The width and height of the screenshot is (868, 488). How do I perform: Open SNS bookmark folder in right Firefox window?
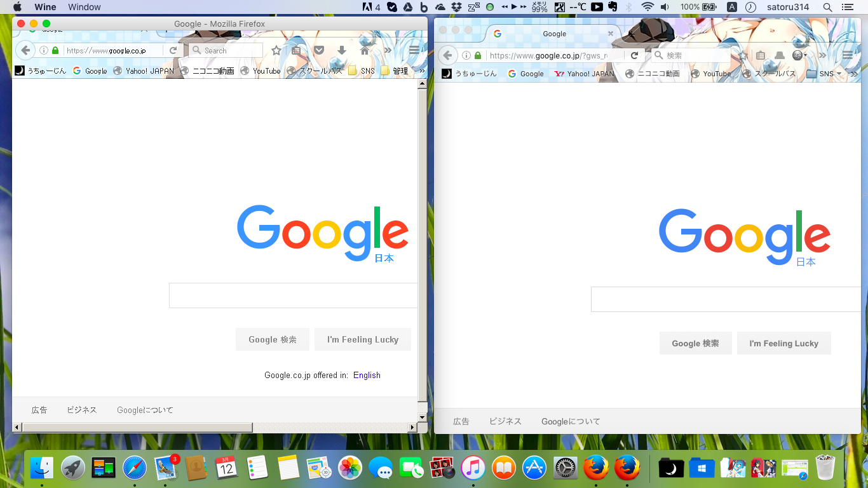[823, 74]
